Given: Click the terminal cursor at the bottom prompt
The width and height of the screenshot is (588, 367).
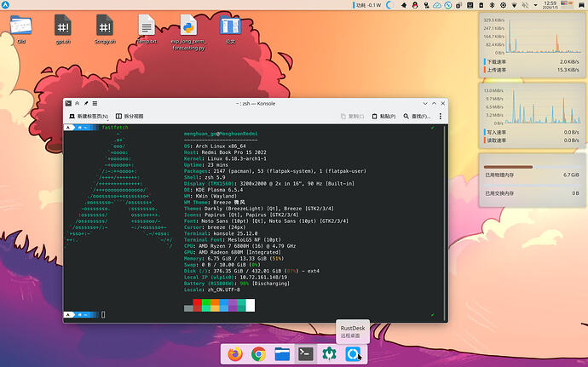Looking at the screenshot, I should [103, 314].
